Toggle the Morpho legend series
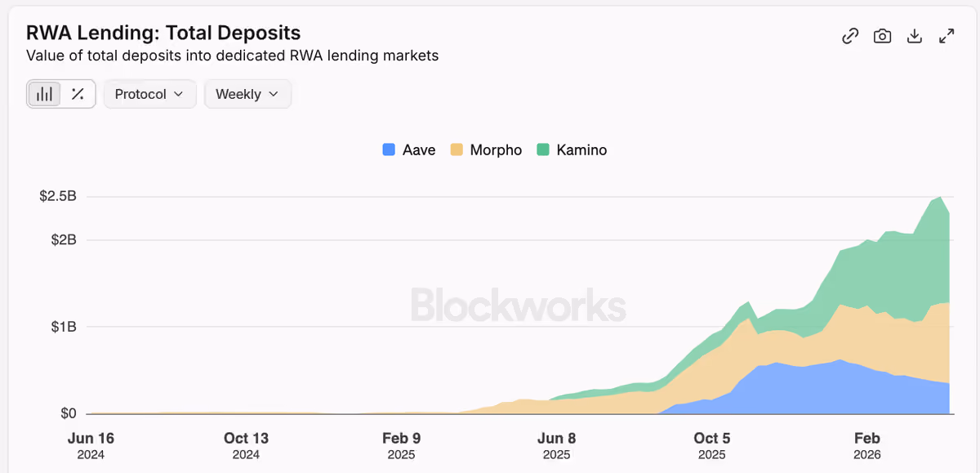 coord(486,150)
